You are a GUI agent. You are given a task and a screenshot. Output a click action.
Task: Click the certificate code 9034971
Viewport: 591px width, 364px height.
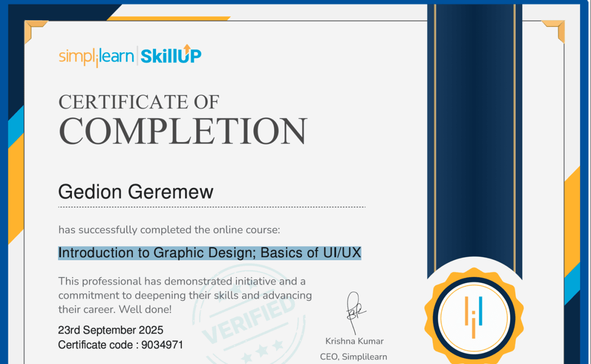coord(162,345)
